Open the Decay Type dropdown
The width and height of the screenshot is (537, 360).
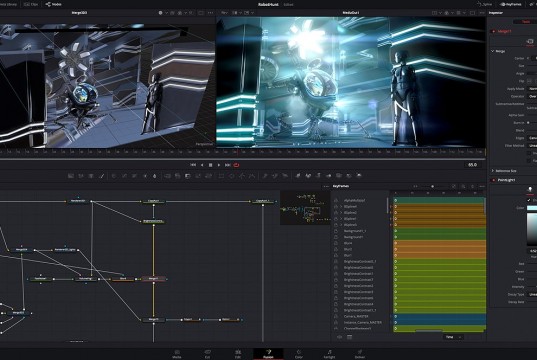click(x=532, y=294)
